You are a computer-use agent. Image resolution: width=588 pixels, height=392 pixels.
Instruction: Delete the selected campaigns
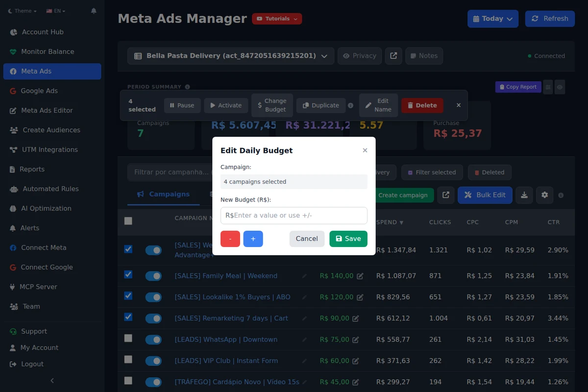coord(422,105)
